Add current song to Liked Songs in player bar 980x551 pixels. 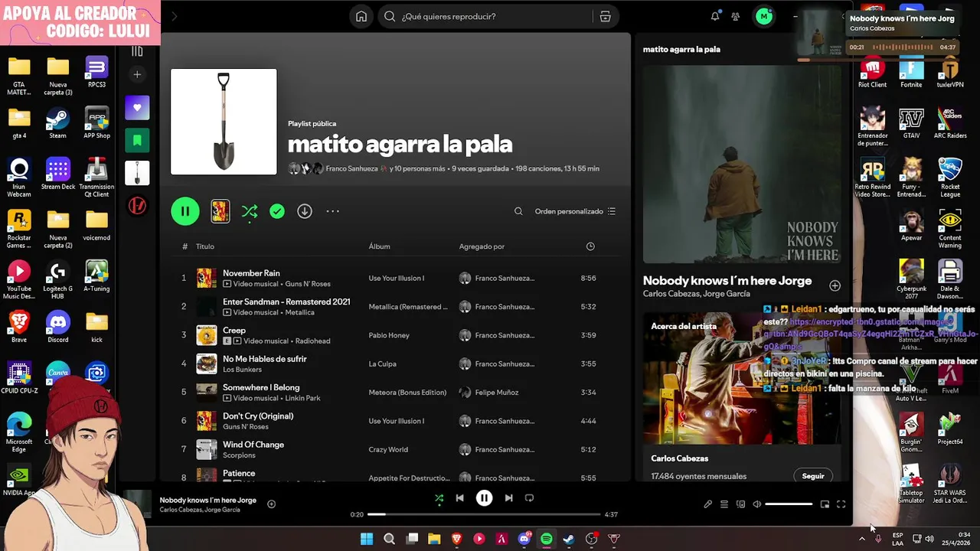[x=271, y=504]
